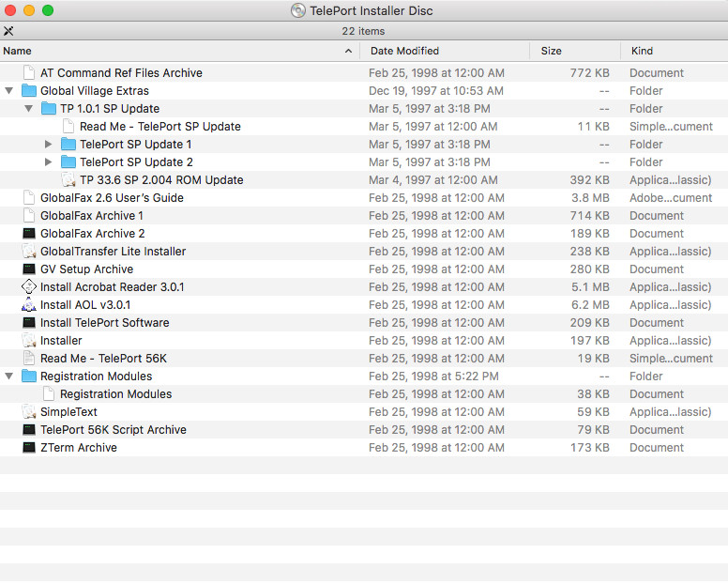The width and height of the screenshot is (728, 584).
Task: Select the 'Read Me - TelePort 56K' file name
Action: click(103, 359)
